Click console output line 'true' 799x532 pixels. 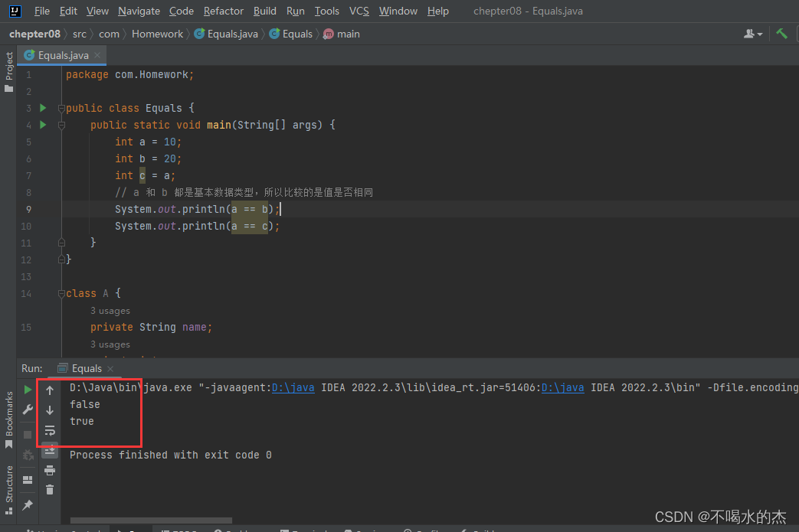point(81,421)
